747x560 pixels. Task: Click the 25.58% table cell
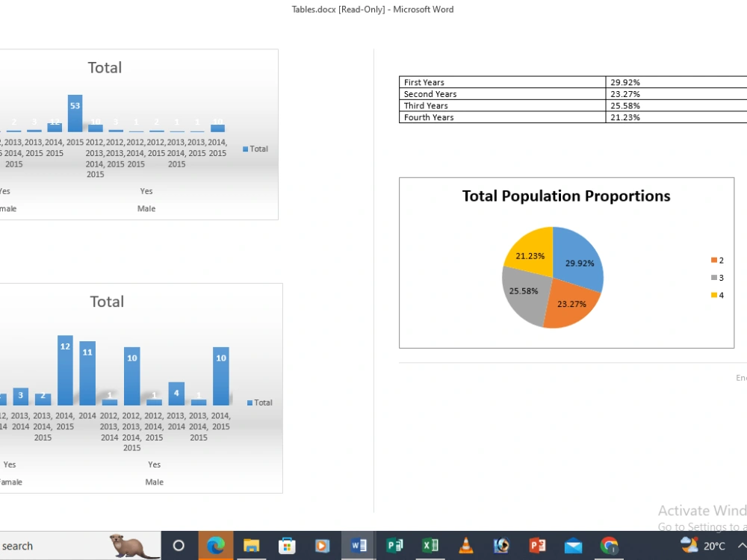pos(677,105)
